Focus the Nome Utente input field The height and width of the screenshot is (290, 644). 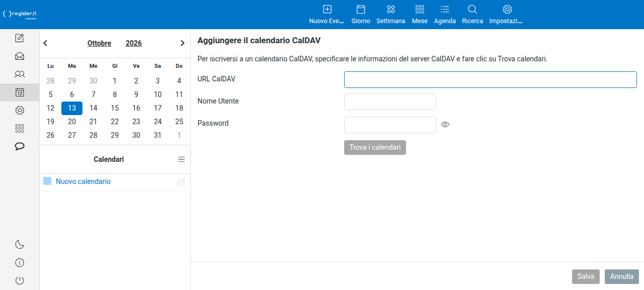(390, 102)
